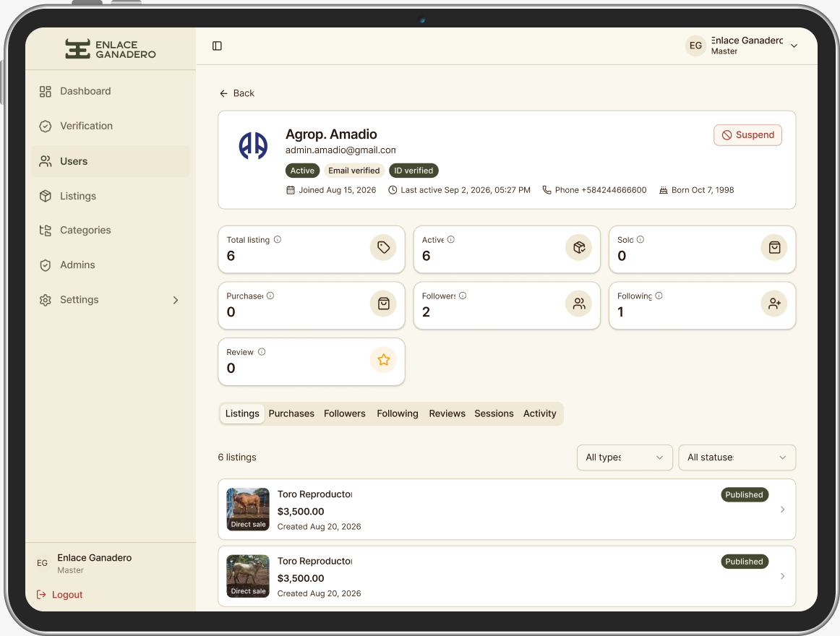Expand the Settings submenu chevron
Screen dimensions: 840x636
[176, 300]
